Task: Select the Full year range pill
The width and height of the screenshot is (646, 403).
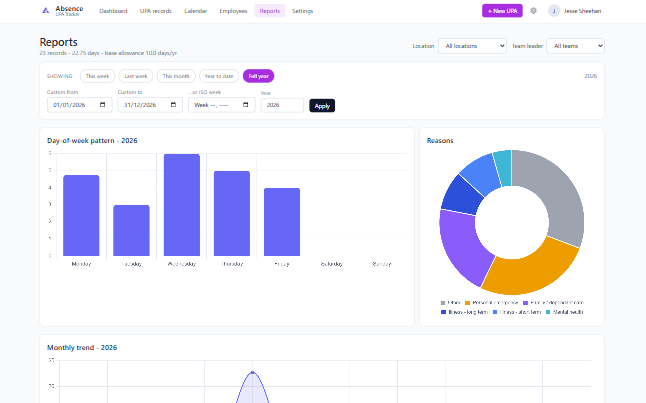Action: click(258, 76)
